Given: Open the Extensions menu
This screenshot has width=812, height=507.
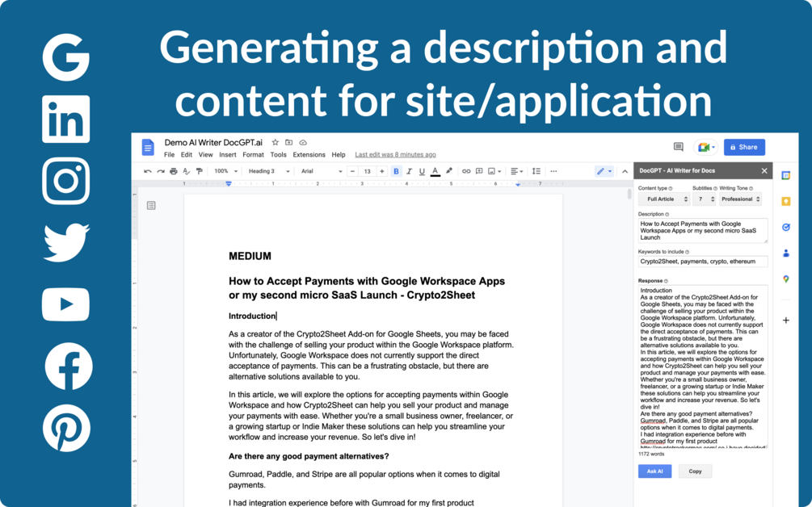Looking at the screenshot, I should tap(309, 155).
